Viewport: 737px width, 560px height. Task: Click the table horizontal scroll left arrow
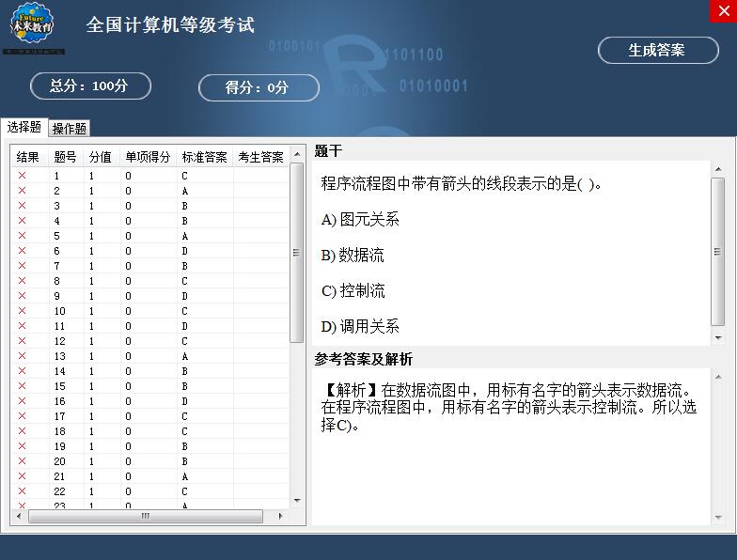[19, 516]
